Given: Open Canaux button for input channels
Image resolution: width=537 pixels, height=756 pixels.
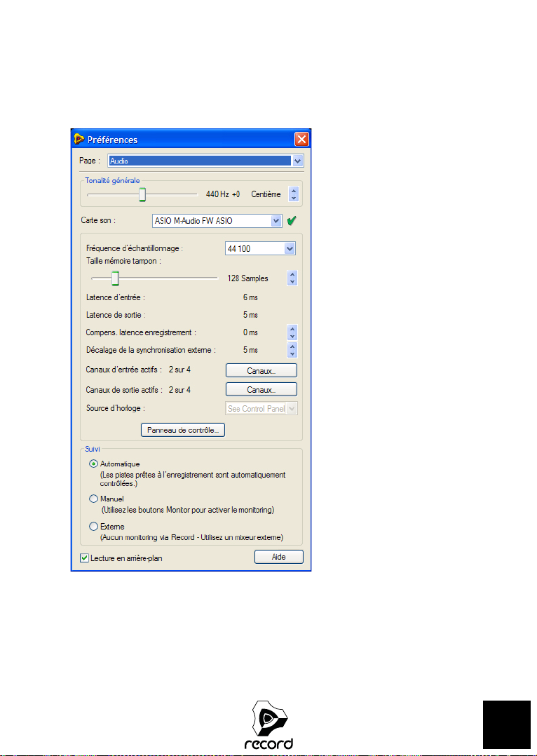Looking at the screenshot, I should click(x=261, y=370).
